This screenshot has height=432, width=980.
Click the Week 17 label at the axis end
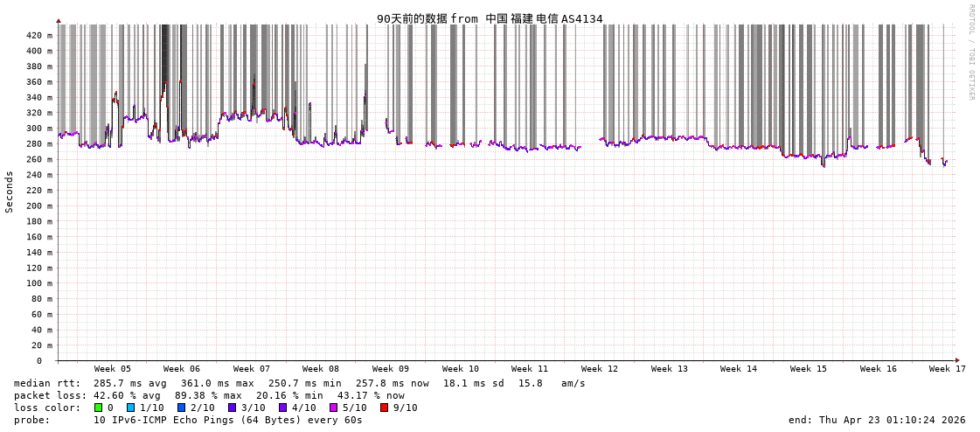pyautogui.click(x=948, y=369)
